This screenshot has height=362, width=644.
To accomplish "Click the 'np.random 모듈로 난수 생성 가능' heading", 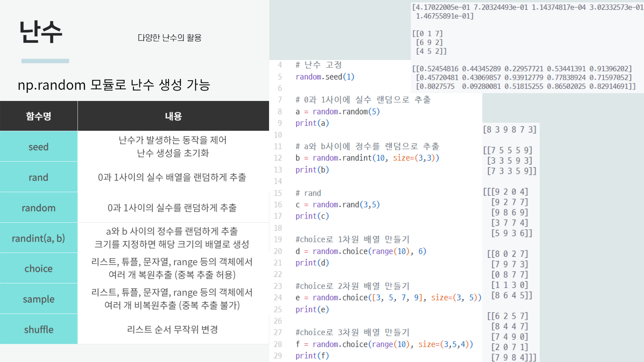I will click(x=114, y=85).
